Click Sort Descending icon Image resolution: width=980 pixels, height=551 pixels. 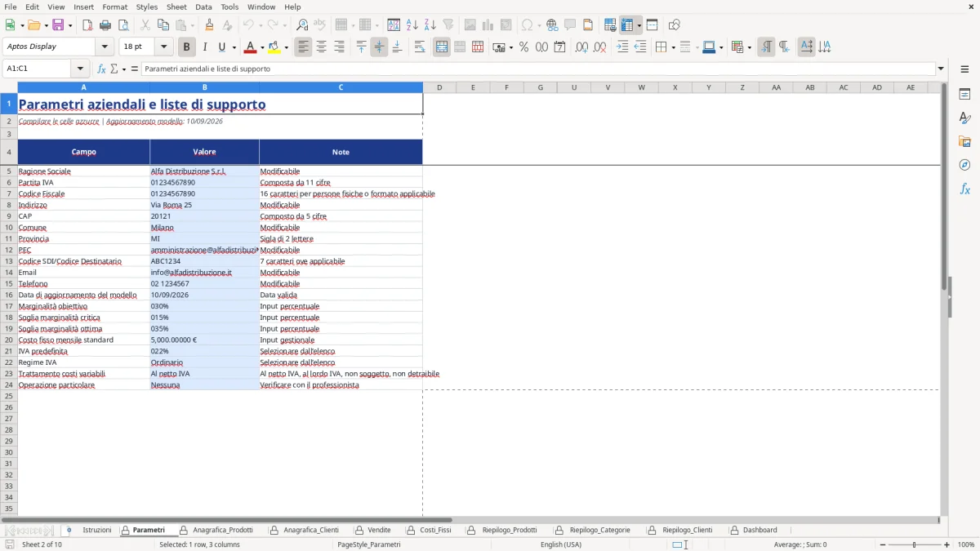(x=430, y=25)
